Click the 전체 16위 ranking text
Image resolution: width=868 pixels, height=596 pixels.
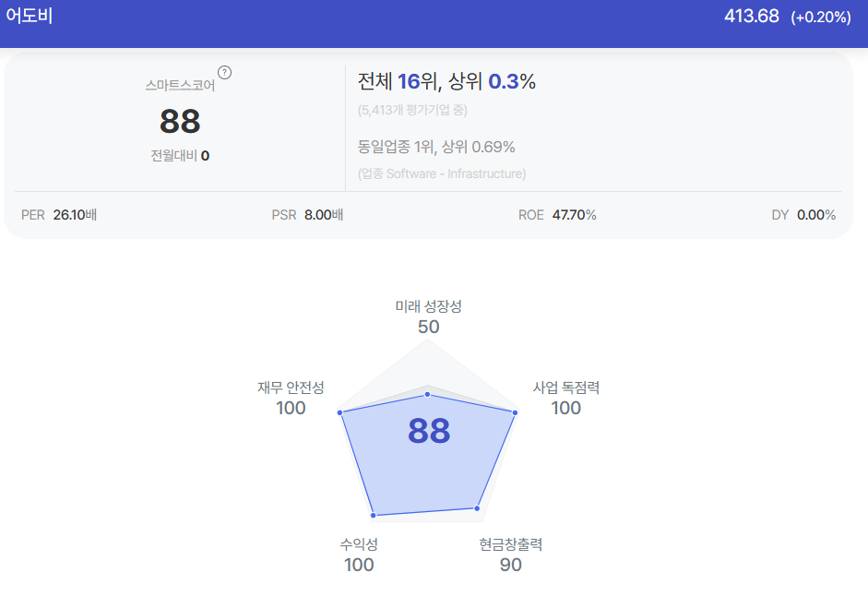(398, 81)
